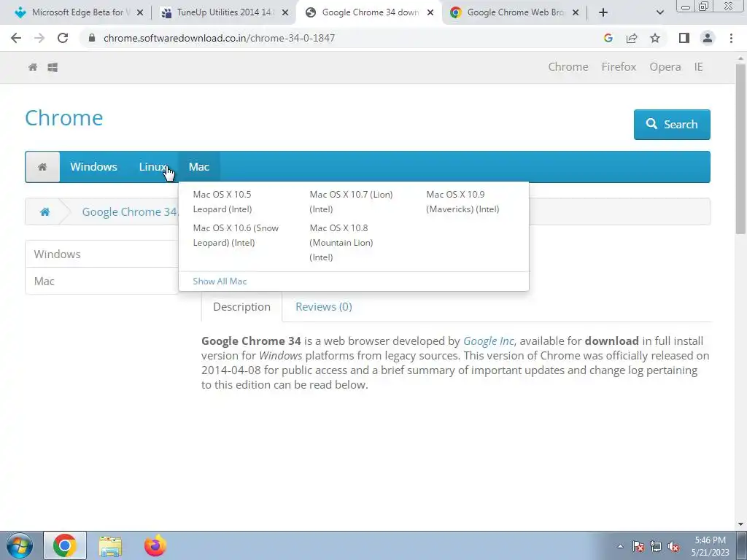Go back using browser back arrow
This screenshot has width=747, height=560.
coord(16,38)
